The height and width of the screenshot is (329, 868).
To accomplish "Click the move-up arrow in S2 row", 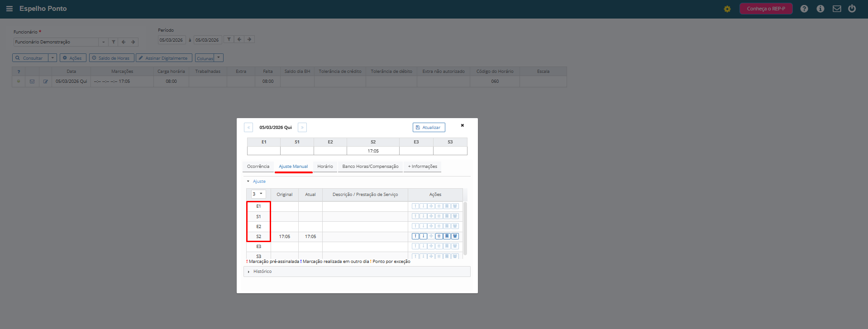I will (x=415, y=236).
